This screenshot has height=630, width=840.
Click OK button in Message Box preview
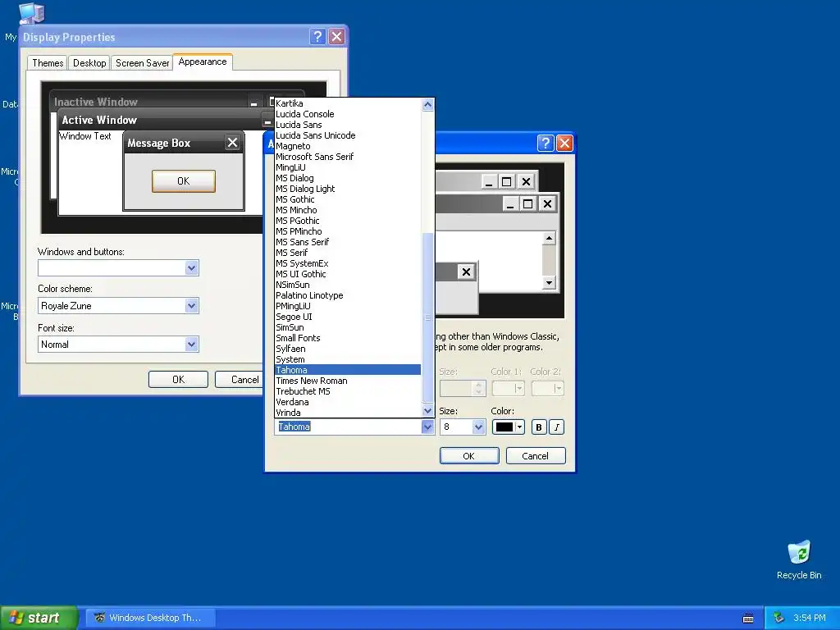183,181
